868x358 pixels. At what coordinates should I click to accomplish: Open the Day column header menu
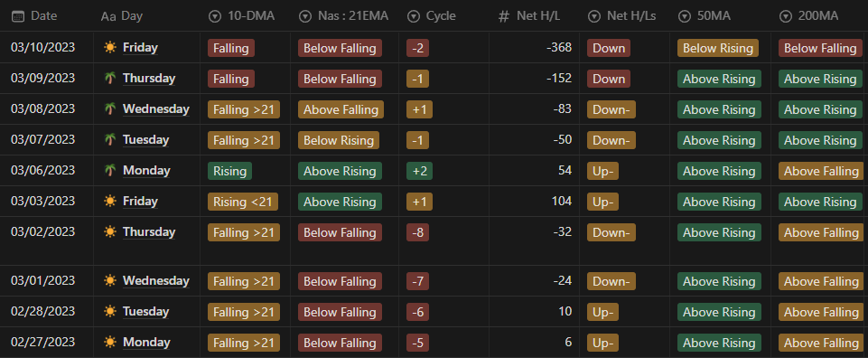[146, 16]
